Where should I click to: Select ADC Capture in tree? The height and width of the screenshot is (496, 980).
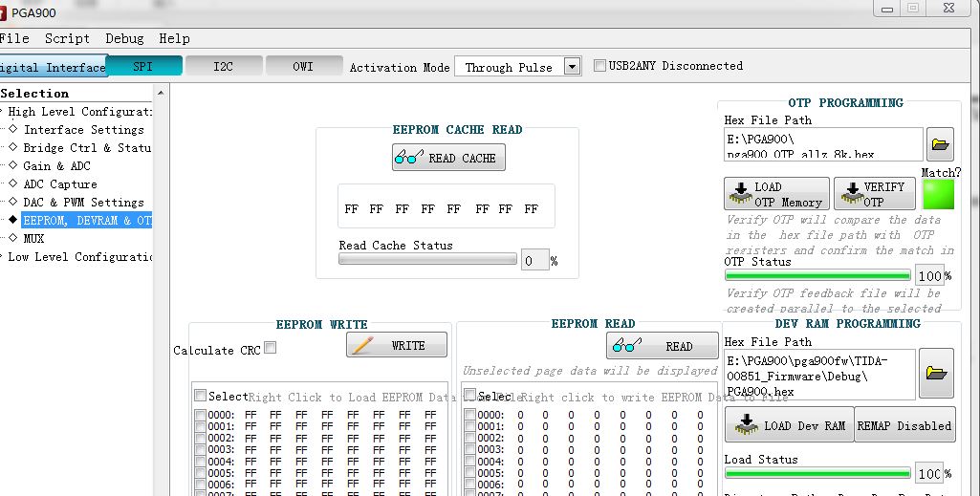pyautogui.click(x=60, y=183)
